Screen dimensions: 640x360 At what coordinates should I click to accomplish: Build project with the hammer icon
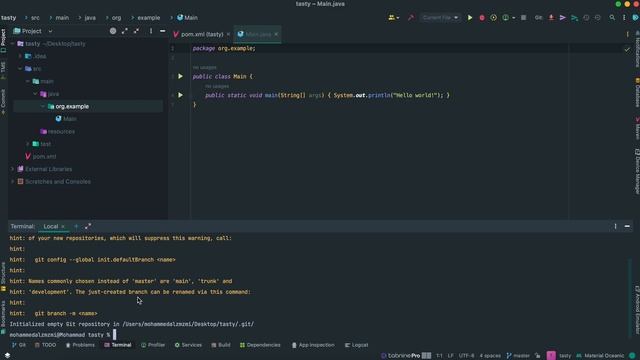(411, 18)
